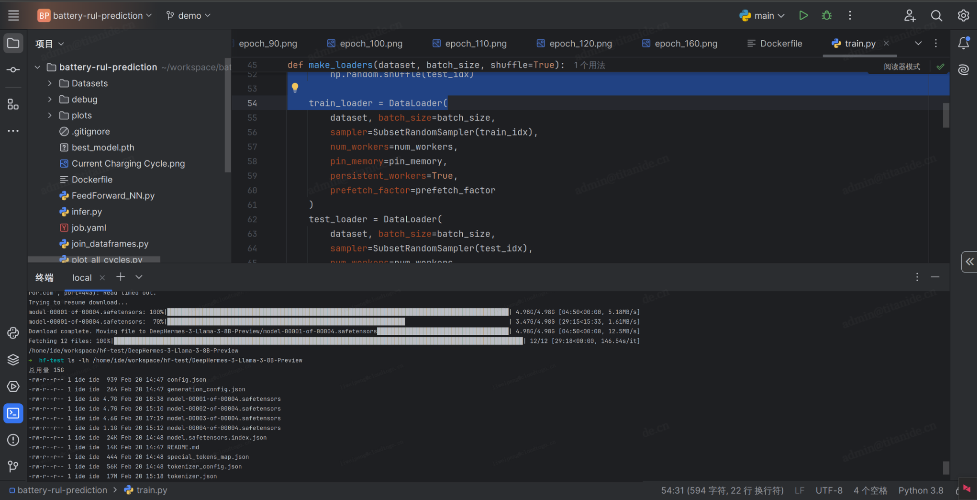Toggle the Terminal tool window button
This screenshot has height=500, width=980.
click(13, 413)
